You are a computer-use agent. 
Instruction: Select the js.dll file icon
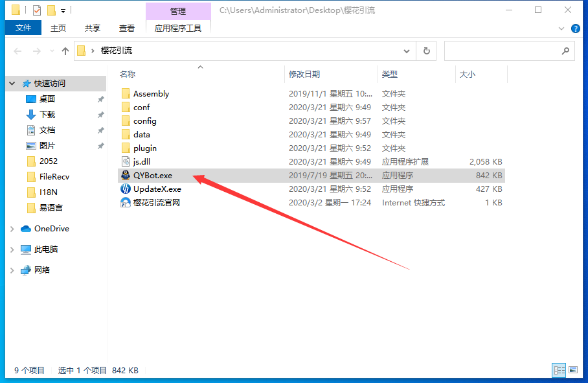click(126, 161)
